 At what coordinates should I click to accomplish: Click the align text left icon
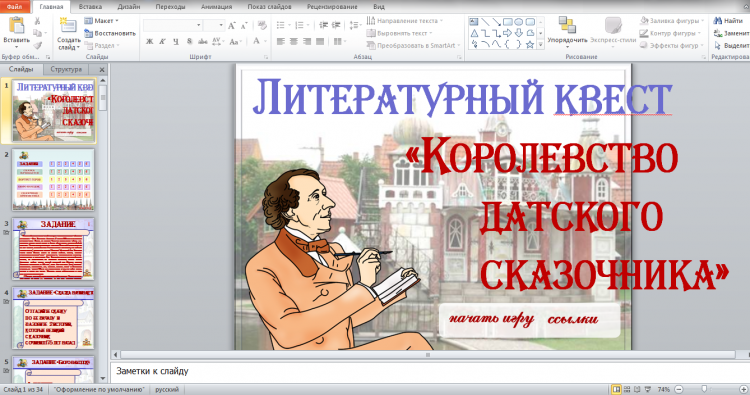(281, 42)
